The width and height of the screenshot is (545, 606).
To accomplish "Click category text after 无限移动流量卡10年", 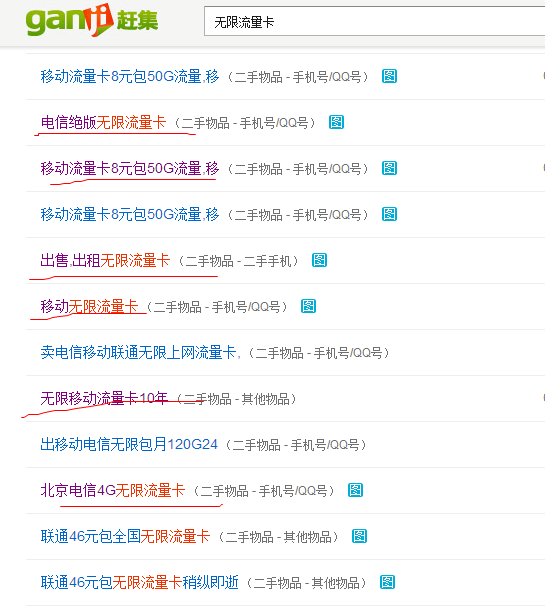I will (237, 399).
